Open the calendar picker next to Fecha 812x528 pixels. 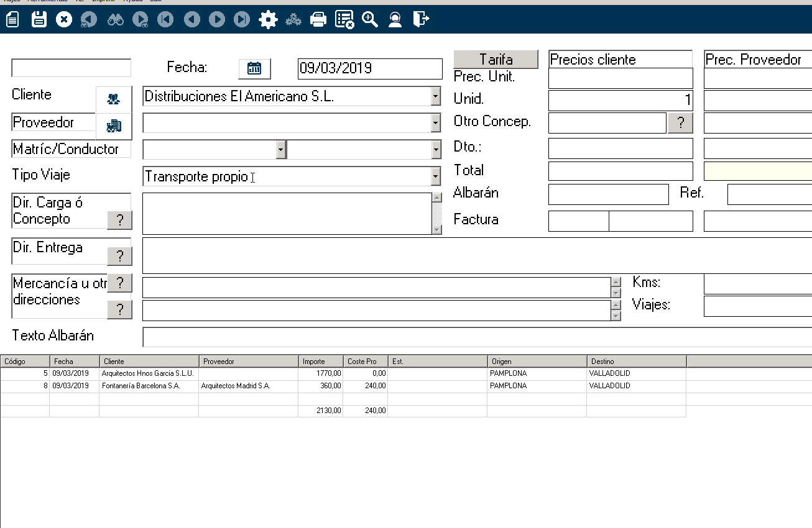[254, 68]
